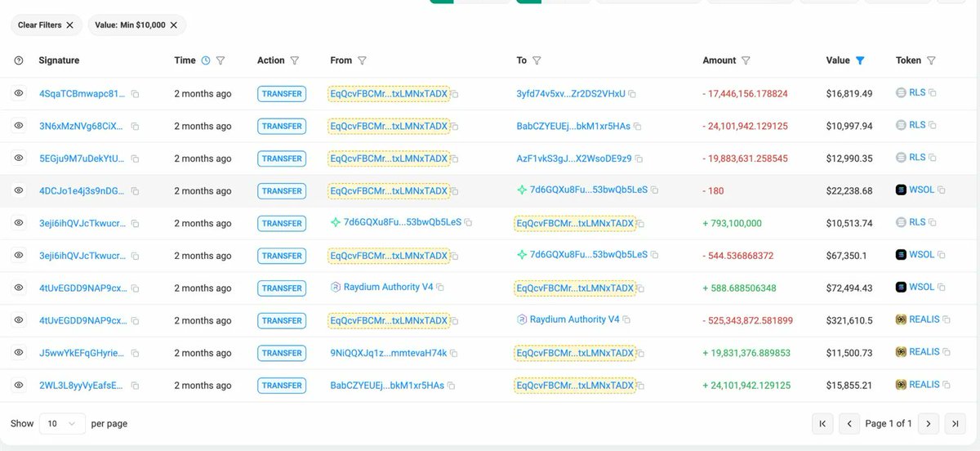Copy signature 2WL3L8yyVyEafsE with copy icon
980x451 pixels.
[135, 386]
